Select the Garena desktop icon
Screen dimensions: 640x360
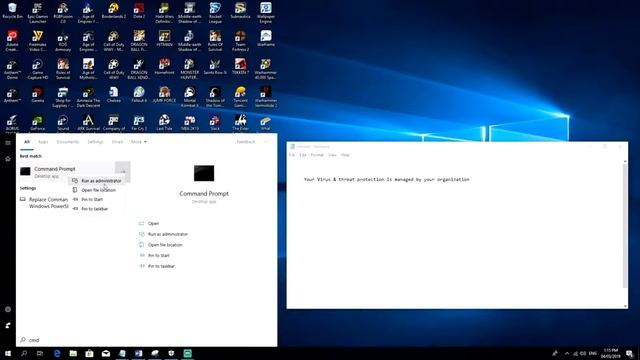point(38,95)
